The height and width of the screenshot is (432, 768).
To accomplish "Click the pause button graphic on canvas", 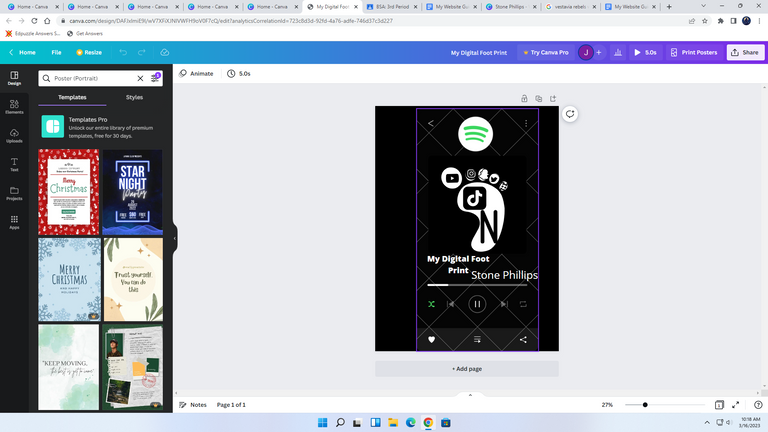I will [x=477, y=304].
